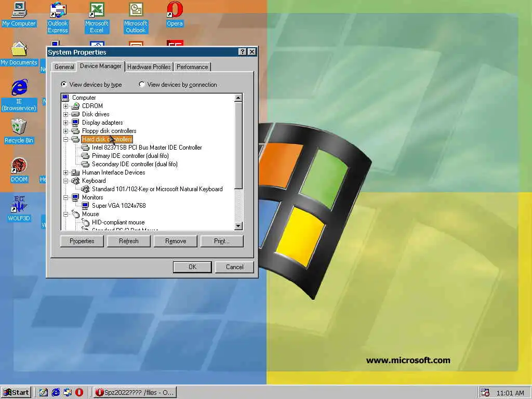The width and height of the screenshot is (532, 399).
Task: Collapse the Mouse node
Action: [x=66, y=214]
